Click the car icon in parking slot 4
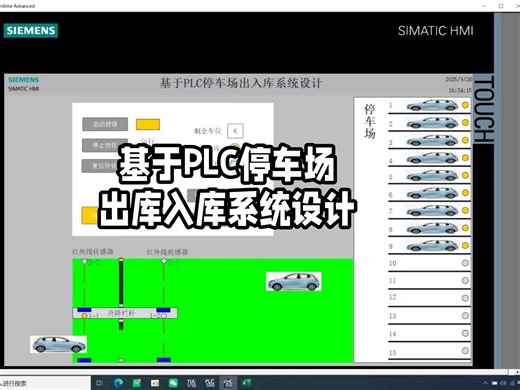 click(x=433, y=158)
